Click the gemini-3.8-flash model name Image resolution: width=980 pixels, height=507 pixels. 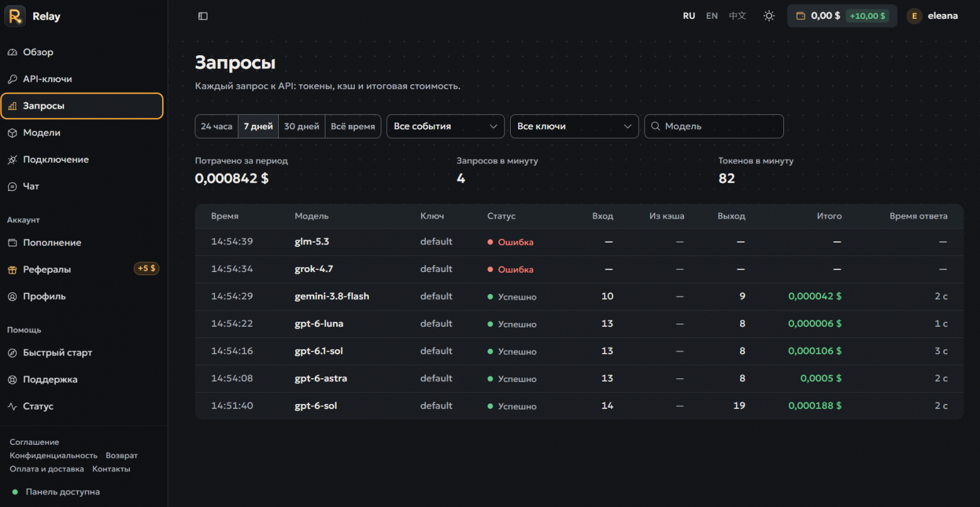332,297
